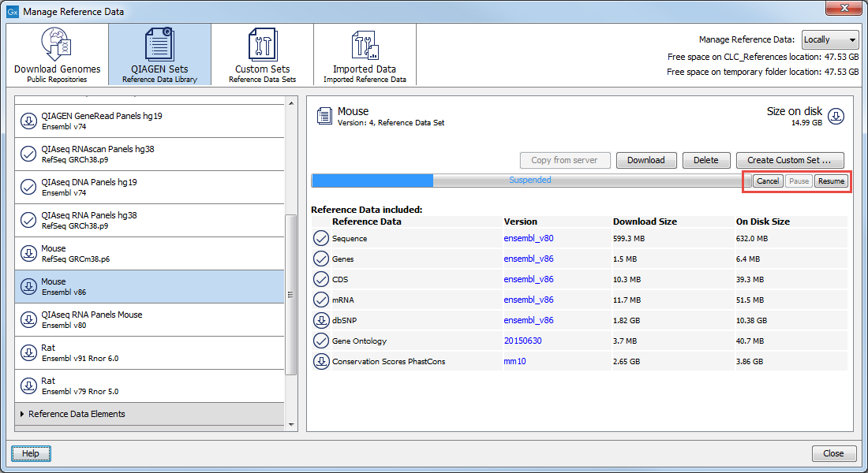Select QIAseq RNAscan Panels hg38 set
This screenshot has width=868, height=473.
[149, 154]
